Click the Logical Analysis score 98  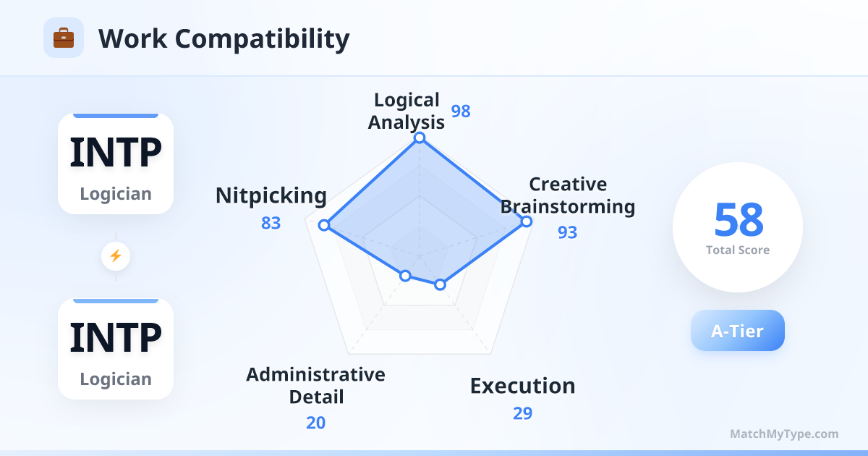tap(461, 111)
